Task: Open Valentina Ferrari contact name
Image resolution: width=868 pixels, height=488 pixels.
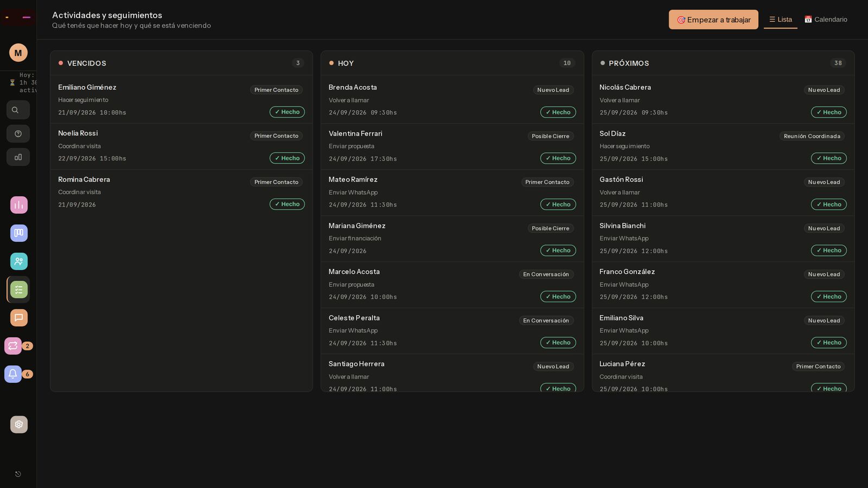Action: pos(355,133)
